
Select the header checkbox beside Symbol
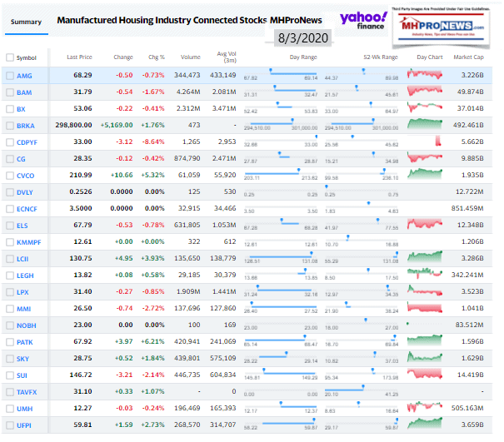pos(9,57)
